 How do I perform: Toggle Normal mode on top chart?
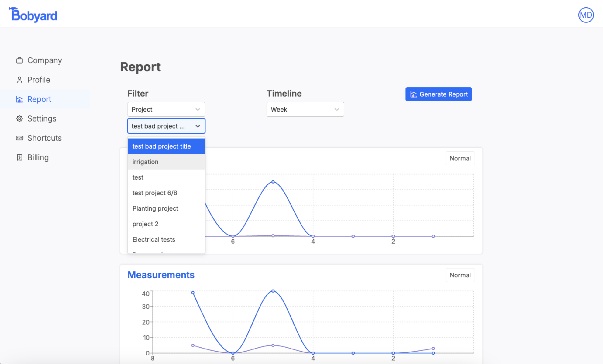pos(460,158)
